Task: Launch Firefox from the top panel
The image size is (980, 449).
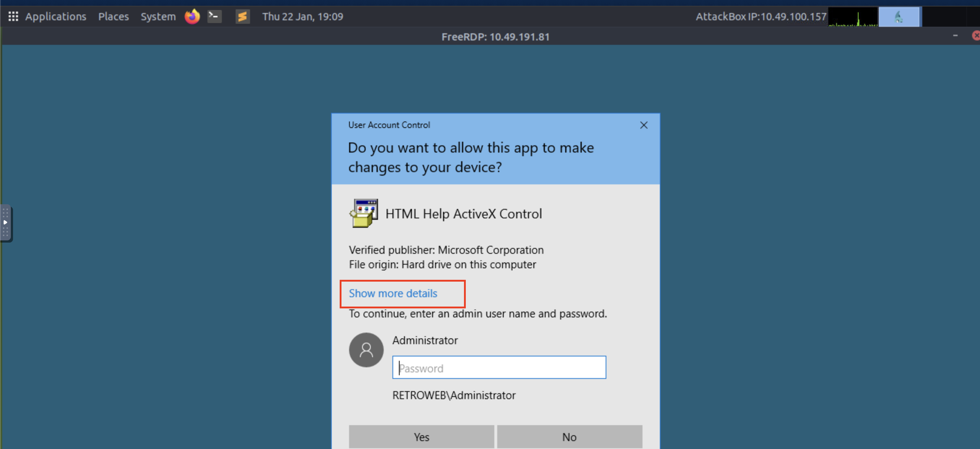Action: [x=192, y=16]
